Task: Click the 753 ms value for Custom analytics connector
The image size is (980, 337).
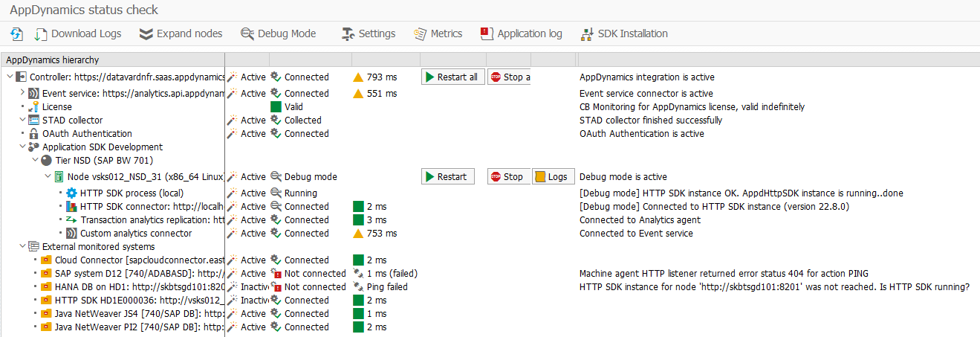Action: pyautogui.click(x=382, y=233)
